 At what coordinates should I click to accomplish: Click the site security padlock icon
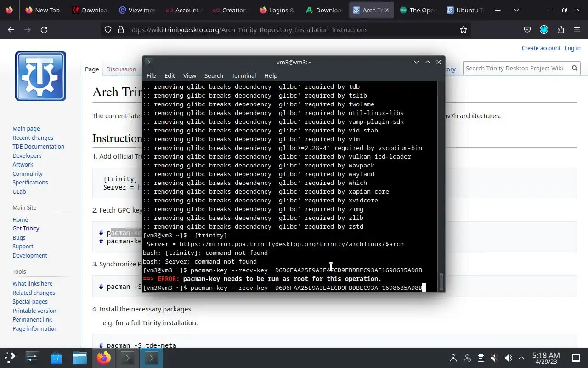[x=121, y=29]
